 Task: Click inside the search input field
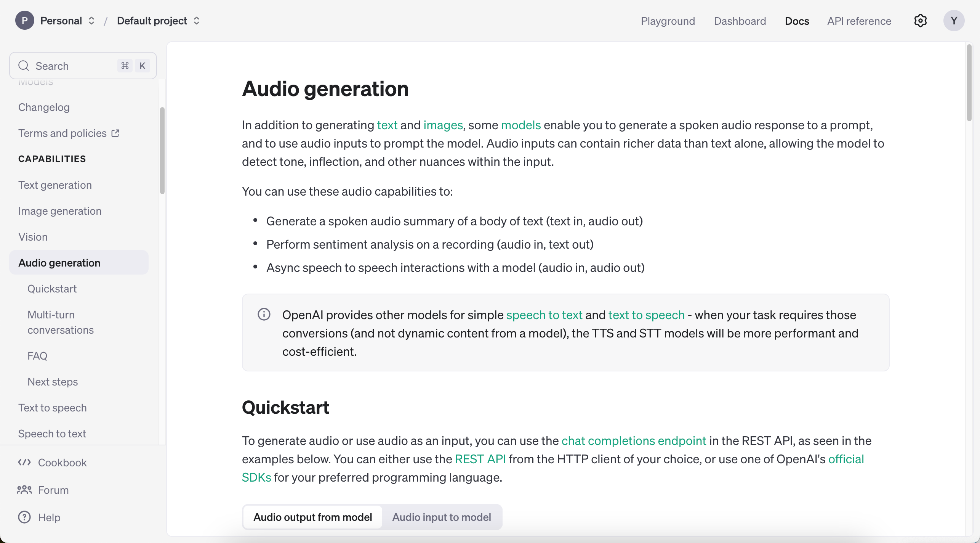point(69,66)
